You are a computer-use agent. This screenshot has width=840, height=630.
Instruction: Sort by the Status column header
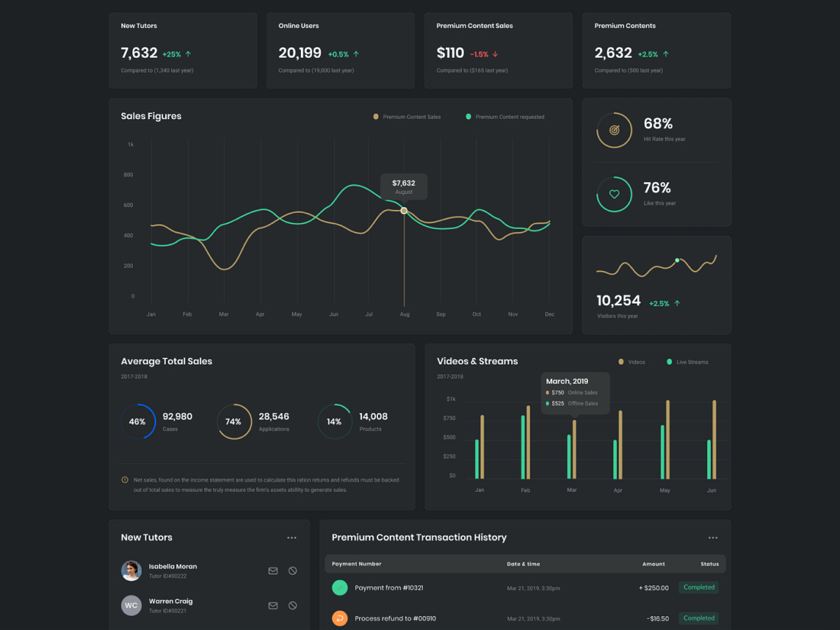tap(710, 563)
